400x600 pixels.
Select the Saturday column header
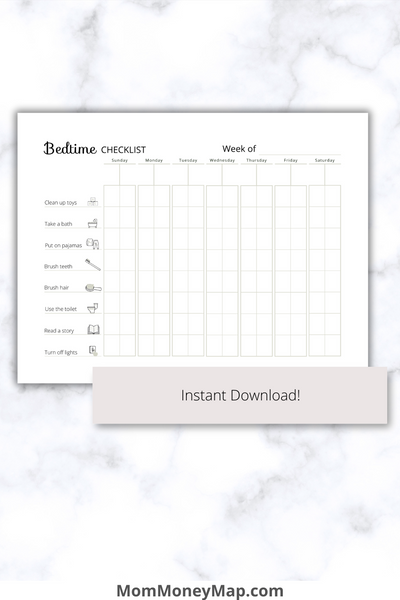[325, 160]
